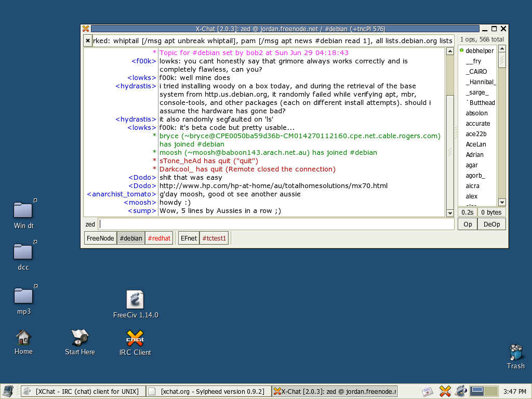Open the mp3 folder shortcut
532x399 pixels.
(23, 296)
